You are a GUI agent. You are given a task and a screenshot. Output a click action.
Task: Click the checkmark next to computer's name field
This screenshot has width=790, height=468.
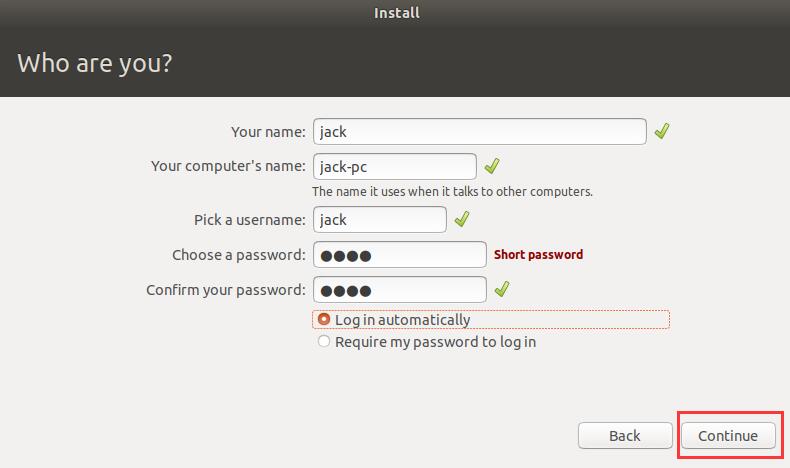coord(492,166)
